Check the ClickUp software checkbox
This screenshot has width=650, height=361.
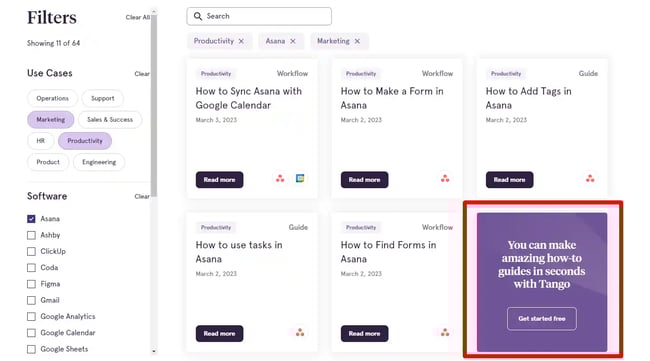pyautogui.click(x=31, y=251)
